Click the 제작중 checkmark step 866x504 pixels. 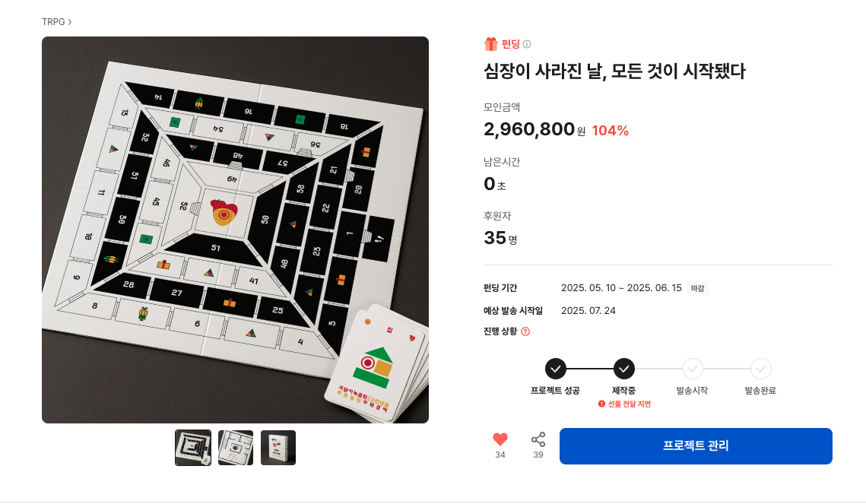[623, 369]
